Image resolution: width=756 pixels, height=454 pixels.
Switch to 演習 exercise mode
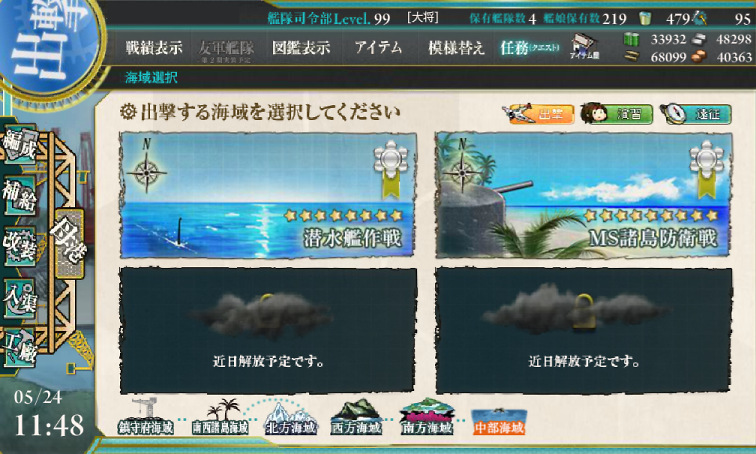pyautogui.click(x=617, y=114)
